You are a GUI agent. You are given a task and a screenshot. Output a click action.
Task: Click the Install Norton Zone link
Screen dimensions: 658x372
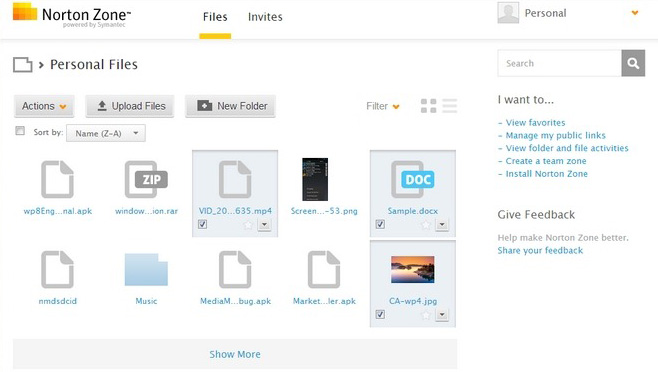tap(546, 174)
